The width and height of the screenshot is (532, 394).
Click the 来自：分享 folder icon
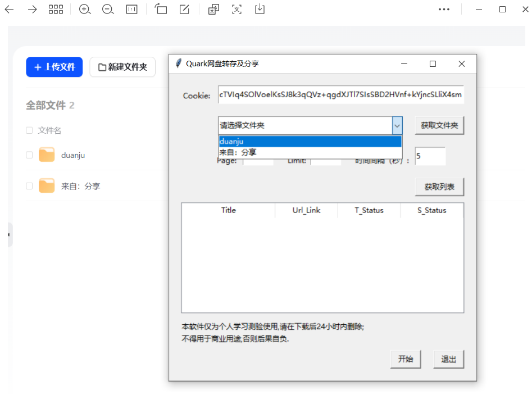tap(47, 185)
